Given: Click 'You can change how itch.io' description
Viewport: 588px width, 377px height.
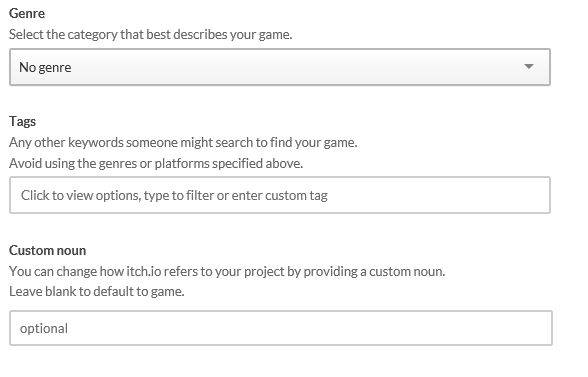Looking at the screenshot, I should [227, 271].
